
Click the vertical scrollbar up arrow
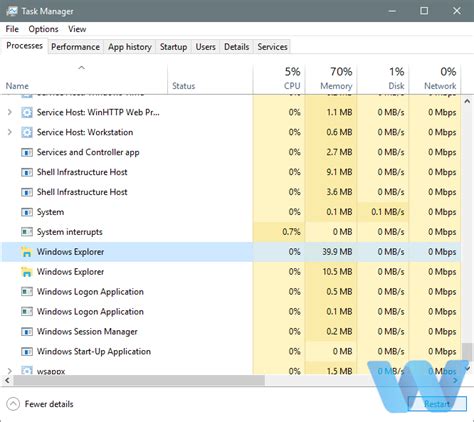(x=467, y=101)
